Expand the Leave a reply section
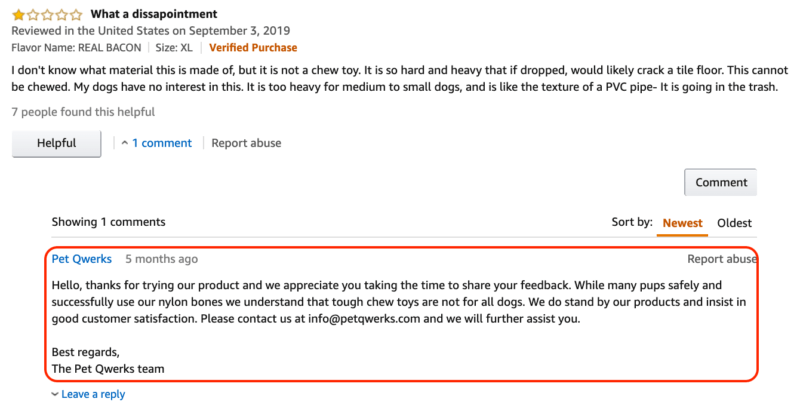This screenshot has width=800, height=411. pyautogui.click(x=93, y=394)
